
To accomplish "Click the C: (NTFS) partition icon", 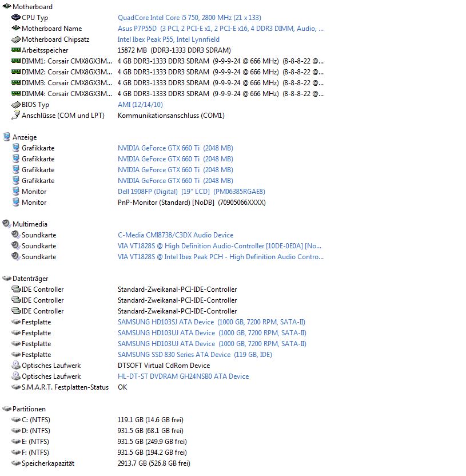I will click(x=16, y=419).
